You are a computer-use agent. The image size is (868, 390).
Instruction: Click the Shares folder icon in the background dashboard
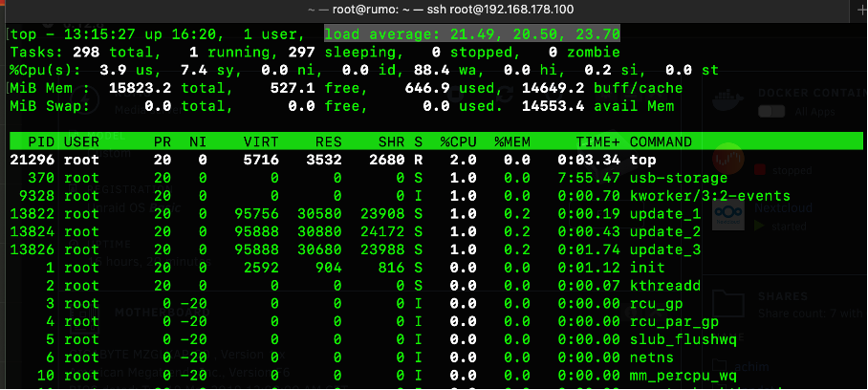pos(727,304)
